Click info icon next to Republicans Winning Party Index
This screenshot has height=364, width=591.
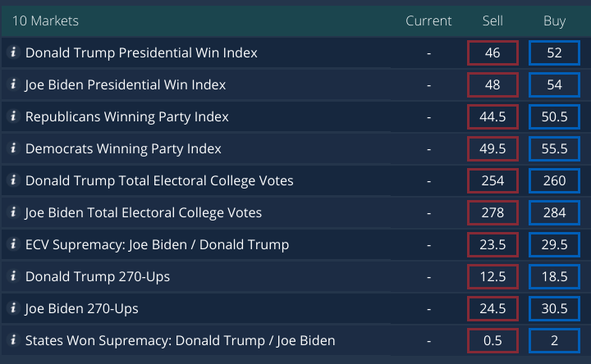(13, 116)
